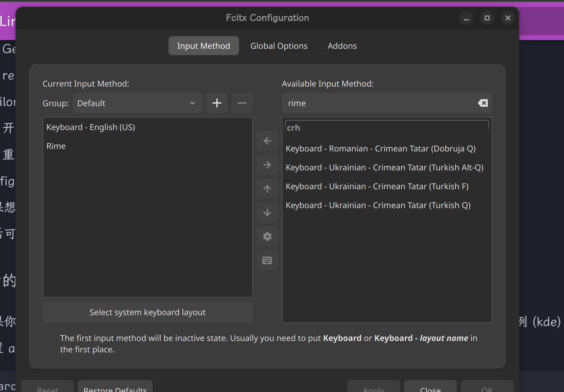Click the add group plus icon
564x392 pixels.
[217, 103]
